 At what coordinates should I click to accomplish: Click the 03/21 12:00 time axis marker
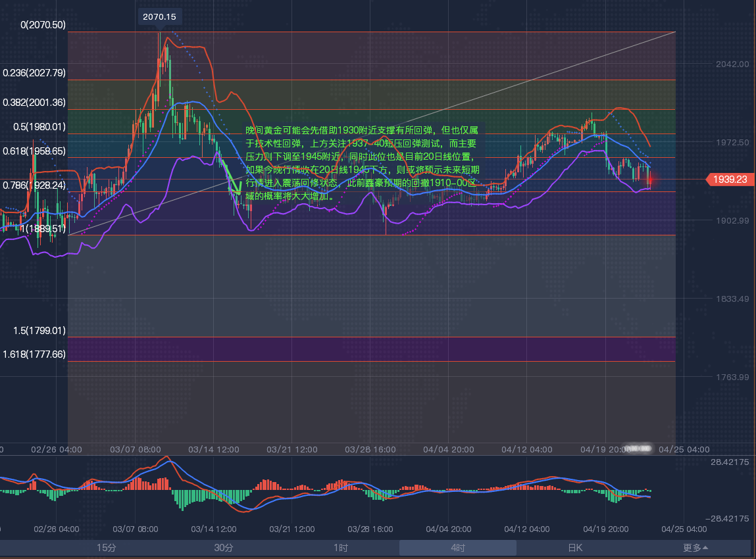[x=292, y=449]
